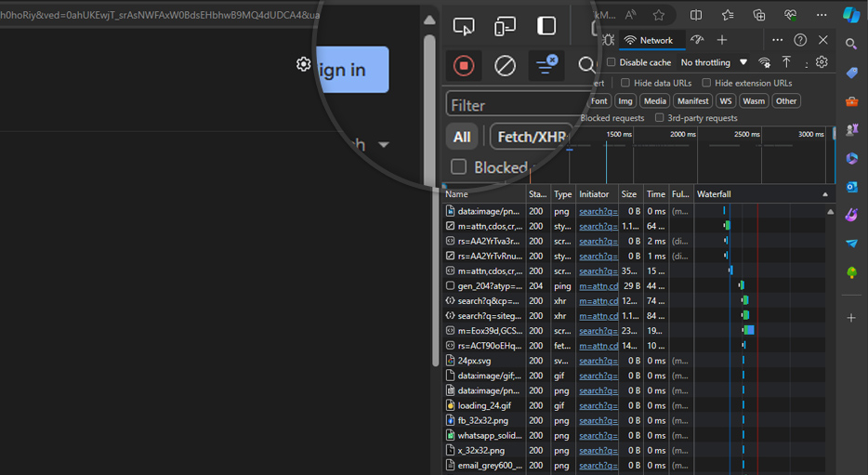Select the whatsapp_solid request row
This screenshot has width=868, height=475.
(482, 436)
